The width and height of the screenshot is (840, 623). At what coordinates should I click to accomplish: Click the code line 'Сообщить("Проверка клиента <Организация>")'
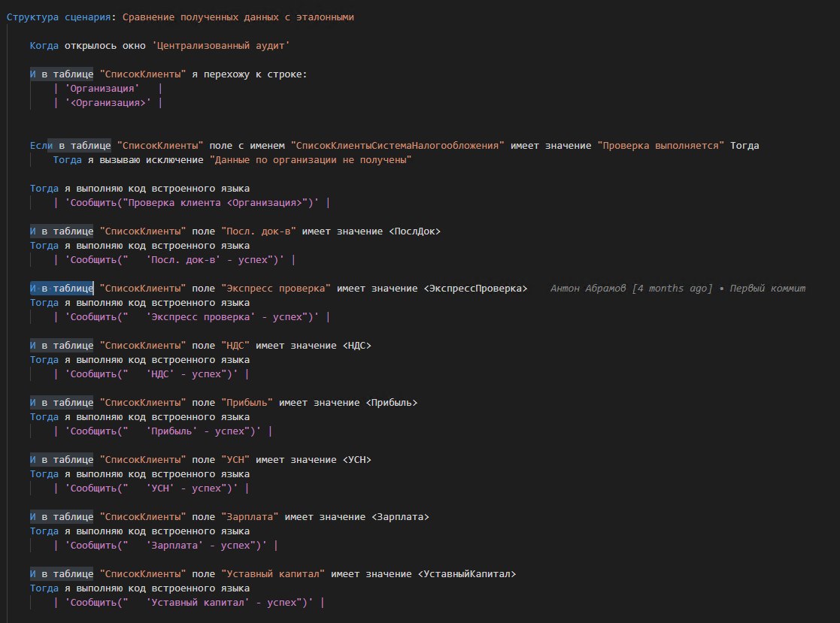191,203
